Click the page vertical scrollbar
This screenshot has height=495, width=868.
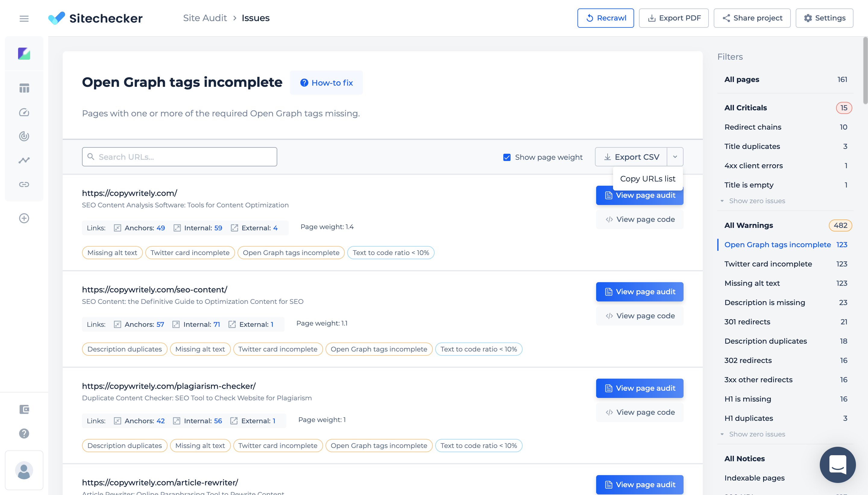pyautogui.click(x=865, y=71)
